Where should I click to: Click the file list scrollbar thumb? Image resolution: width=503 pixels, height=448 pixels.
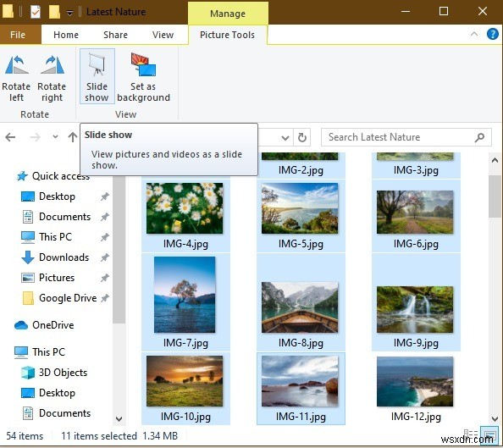click(495, 196)
